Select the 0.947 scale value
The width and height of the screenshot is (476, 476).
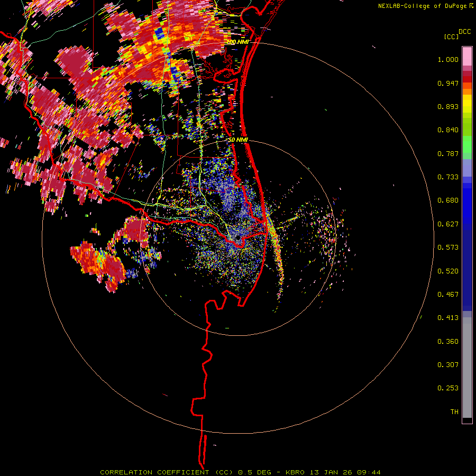coord(448,83)
